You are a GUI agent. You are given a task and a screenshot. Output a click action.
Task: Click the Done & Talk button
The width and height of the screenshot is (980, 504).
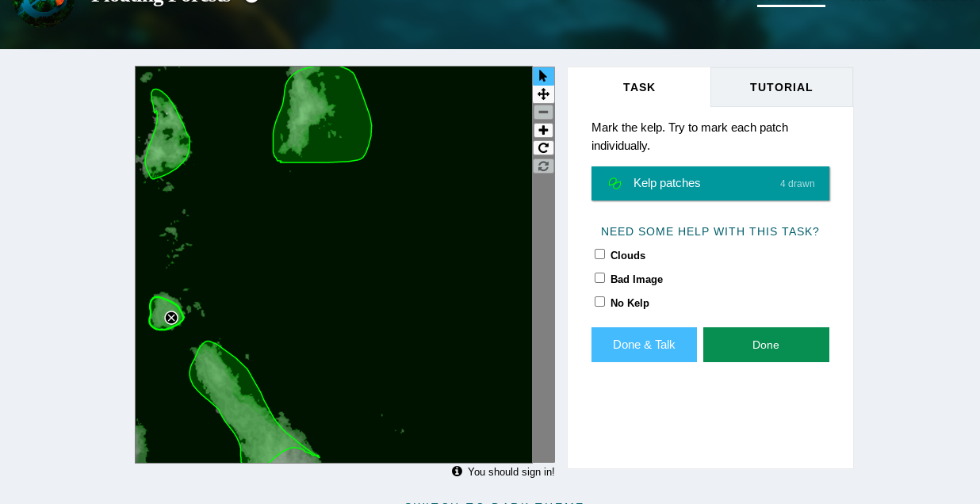(644, 345)
